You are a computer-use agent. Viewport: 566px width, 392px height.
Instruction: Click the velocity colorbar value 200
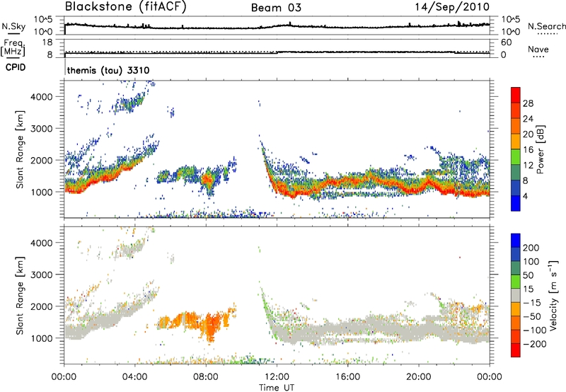531,248
